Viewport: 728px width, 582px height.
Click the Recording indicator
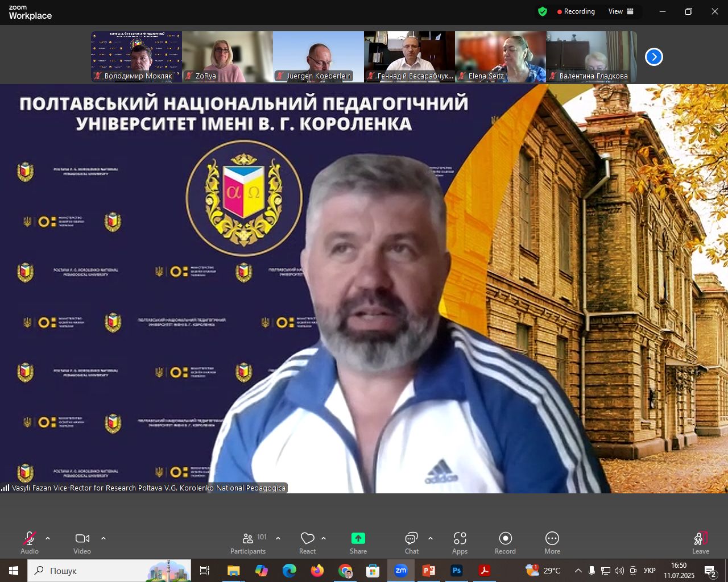576,11
